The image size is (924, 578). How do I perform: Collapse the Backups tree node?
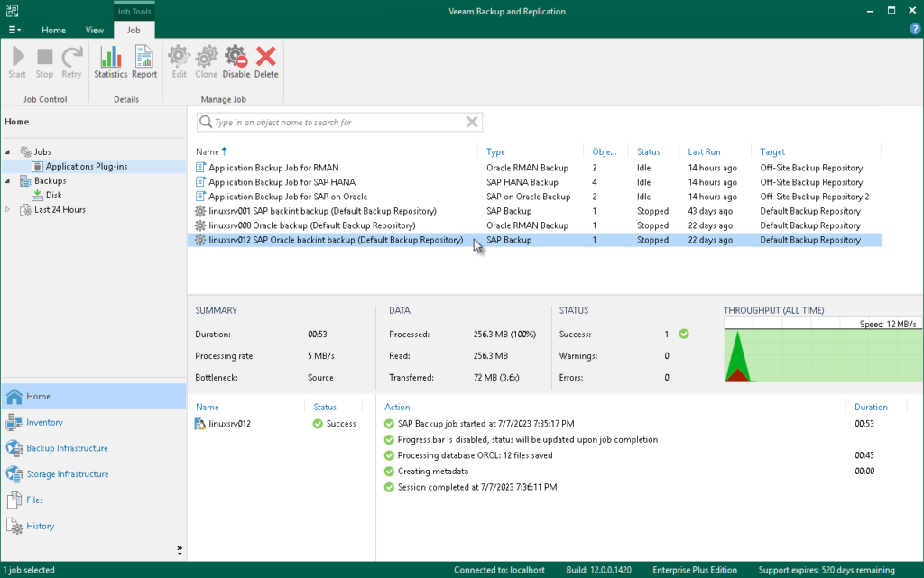point(7,180)
